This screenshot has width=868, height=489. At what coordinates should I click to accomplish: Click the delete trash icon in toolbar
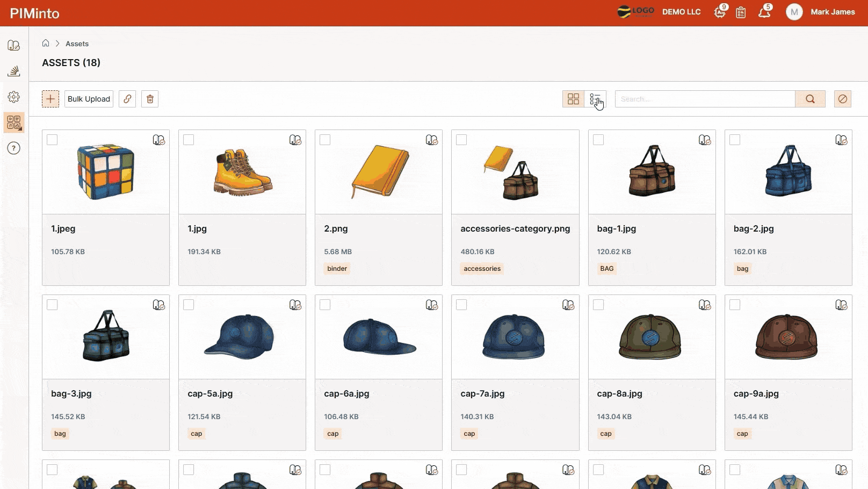tap(150, 99)
